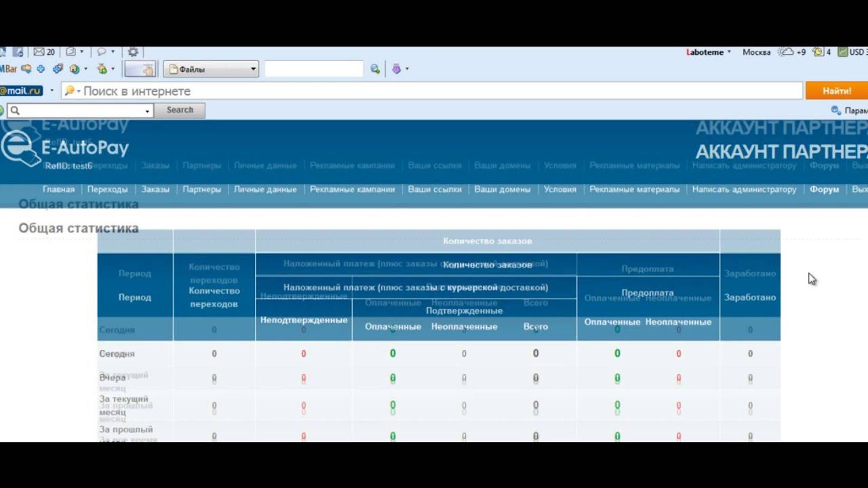
Task: Open the Параметры settings icon
Action: pos(836,110)
